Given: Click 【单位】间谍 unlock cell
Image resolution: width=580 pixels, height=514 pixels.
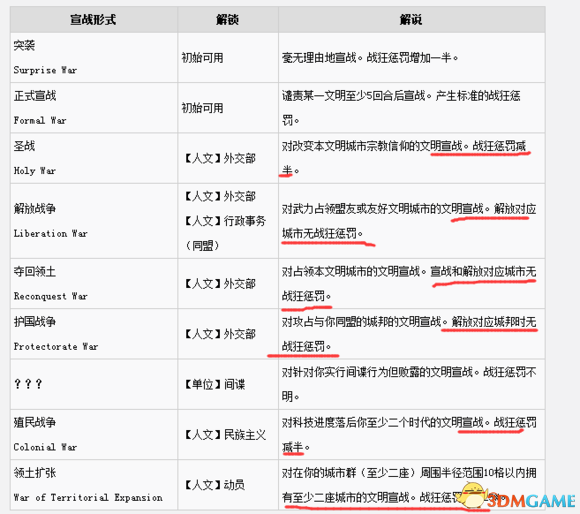Looking at the screenshot, I should 215,384.
